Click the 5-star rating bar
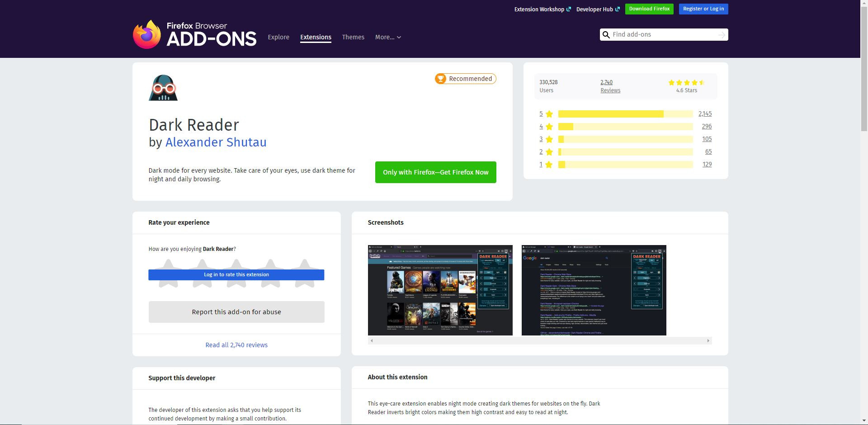The width and height of the screenshot is (868, 425). (x=626, y=114)
